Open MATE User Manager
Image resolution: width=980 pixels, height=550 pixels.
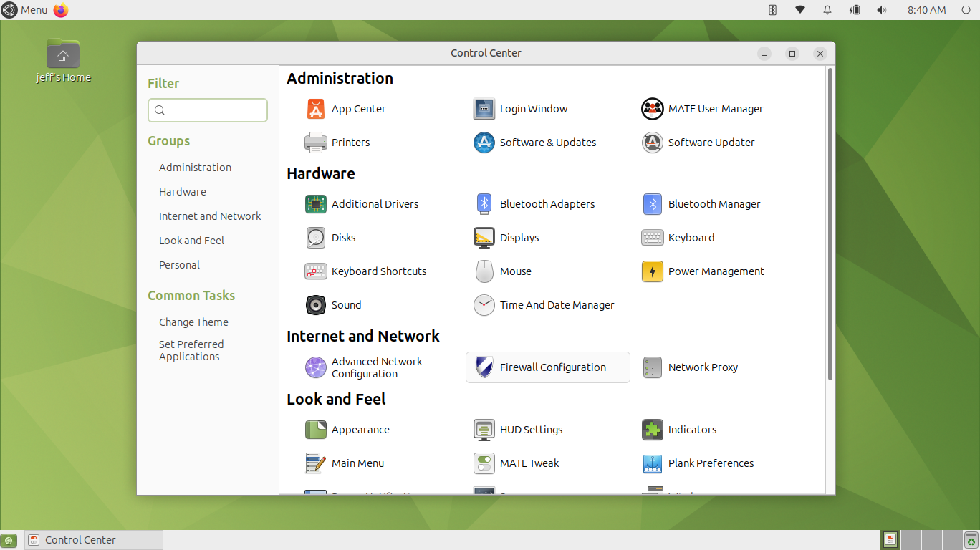pos(715,109)
